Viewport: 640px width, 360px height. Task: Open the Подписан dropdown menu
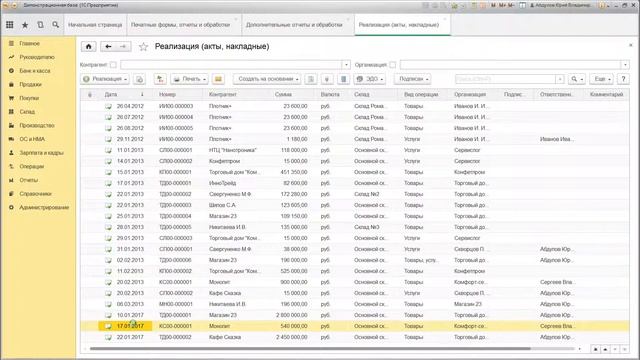coord(413,79)
